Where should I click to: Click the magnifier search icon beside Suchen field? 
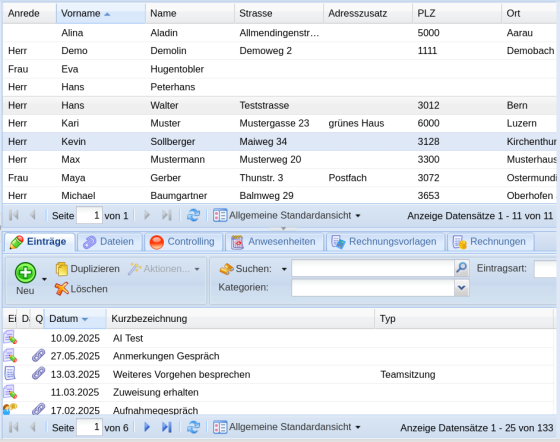tap(462, 268)
